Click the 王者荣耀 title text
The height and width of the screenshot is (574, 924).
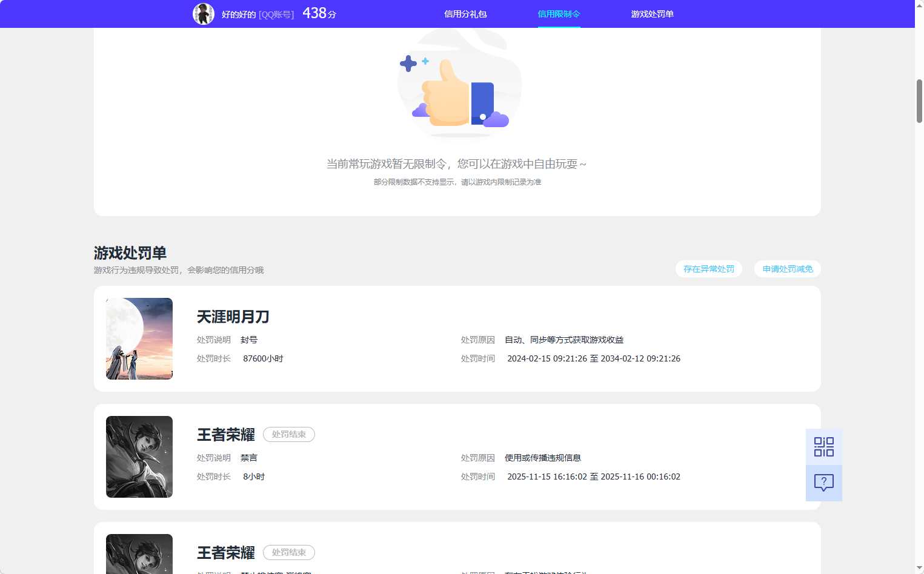click(x=225, y=434)
